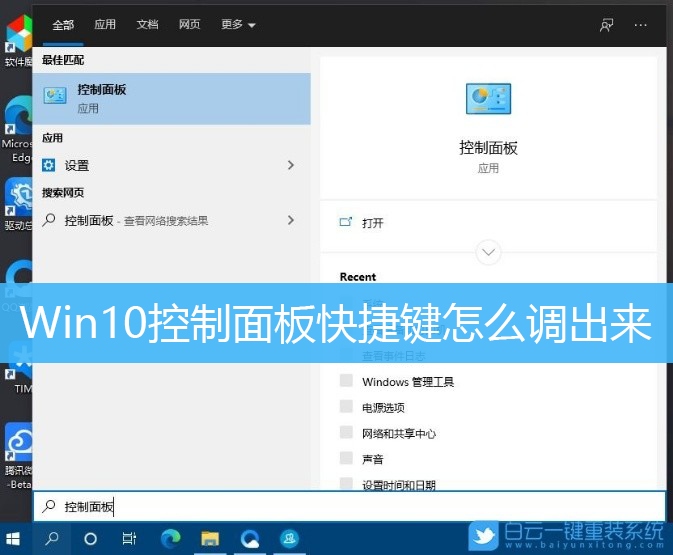Switch to the 应用 search tab
The width and height of the screenshot is (673, 555).
click(x=105, y=25)
